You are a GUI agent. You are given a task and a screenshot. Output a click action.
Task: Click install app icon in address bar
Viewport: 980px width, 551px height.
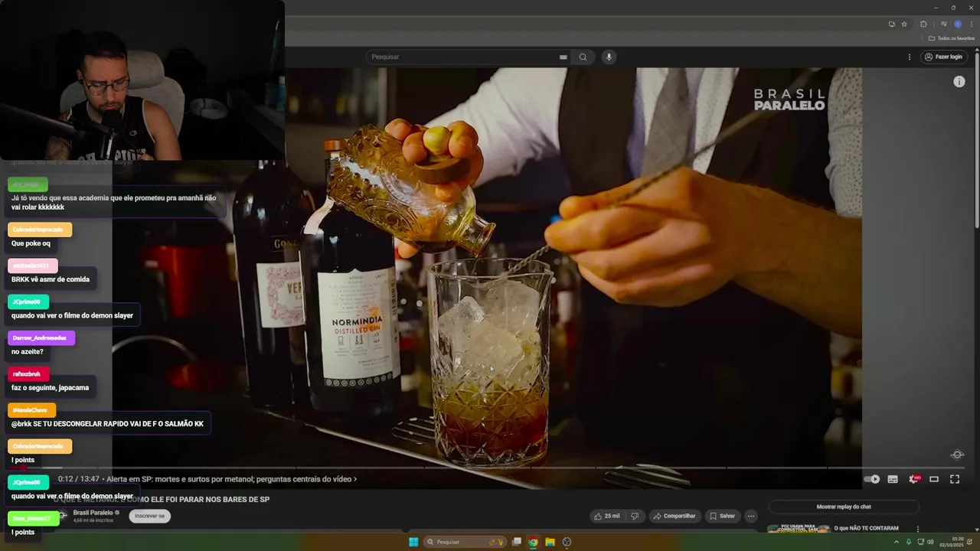click(x=891, y=24)
